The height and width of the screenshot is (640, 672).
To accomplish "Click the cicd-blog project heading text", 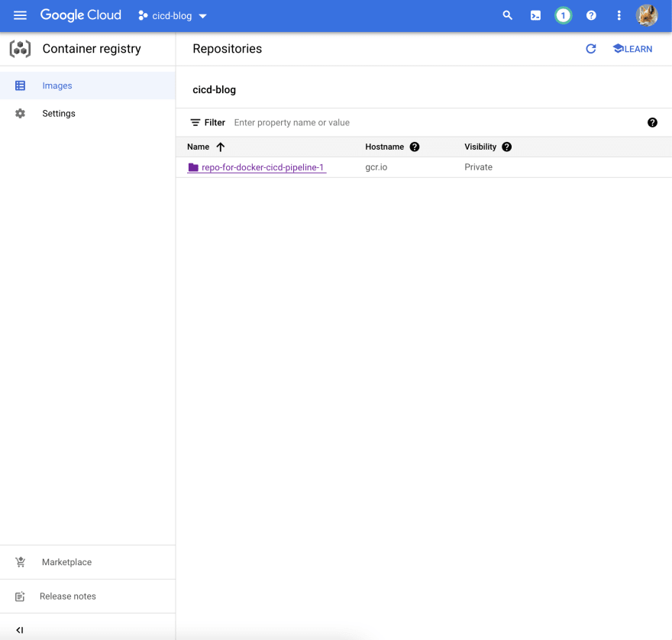I will coord(215,89).
